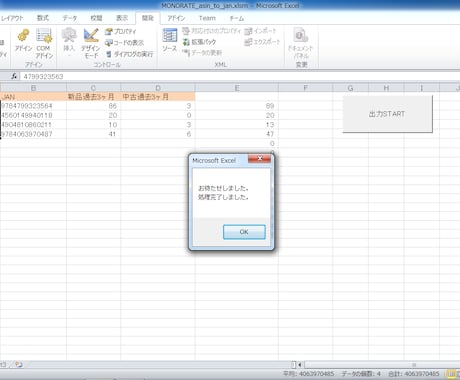Select the 開発 ribbon tab

148,18
